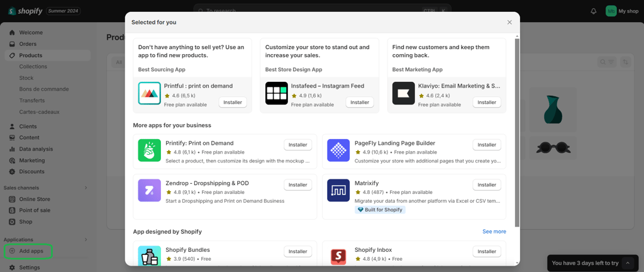Image resolution: width=644 pixels, height=272 pixels.
Task: Open See more Shopify-designed apps
Action: 494,232
